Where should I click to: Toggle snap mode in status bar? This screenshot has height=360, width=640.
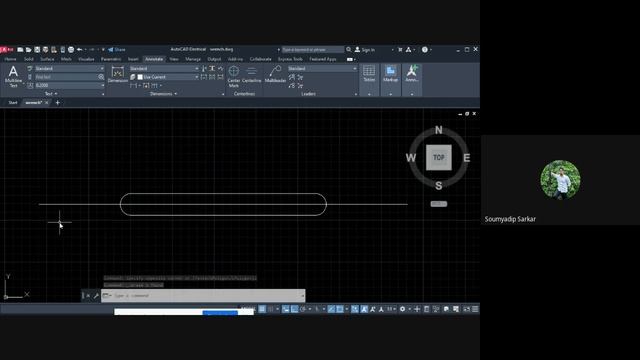(x=271, y=309)
